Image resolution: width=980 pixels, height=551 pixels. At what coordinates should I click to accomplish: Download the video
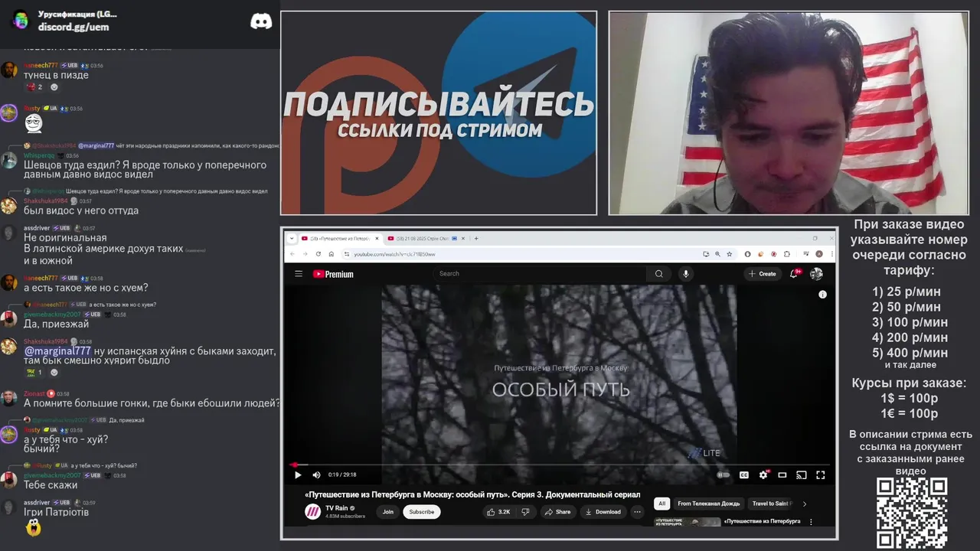[x=603, y=512]
